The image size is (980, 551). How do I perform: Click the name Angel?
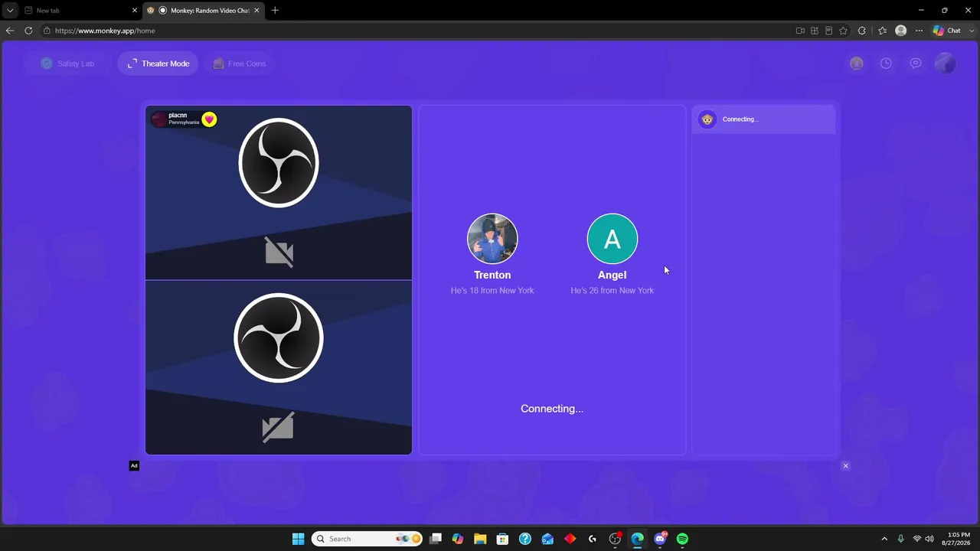coord(612,275)
